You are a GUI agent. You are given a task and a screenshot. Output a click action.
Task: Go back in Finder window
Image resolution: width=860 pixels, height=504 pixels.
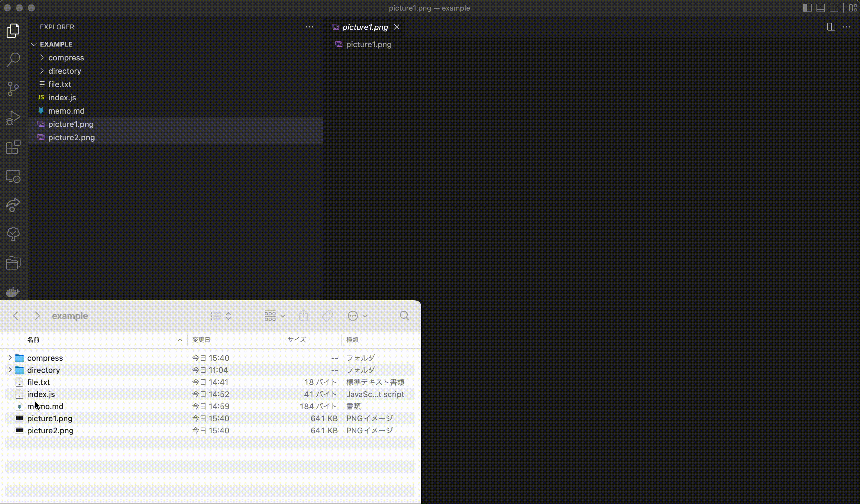[16, 316]
